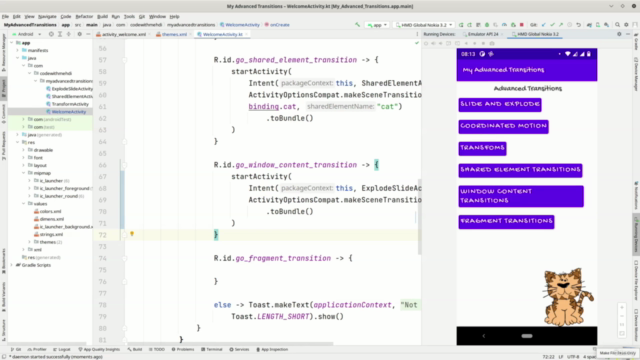This screenshot has height=360, width=640.
Task: Open Running Devices panel settings gear
Action: (619, 34)
